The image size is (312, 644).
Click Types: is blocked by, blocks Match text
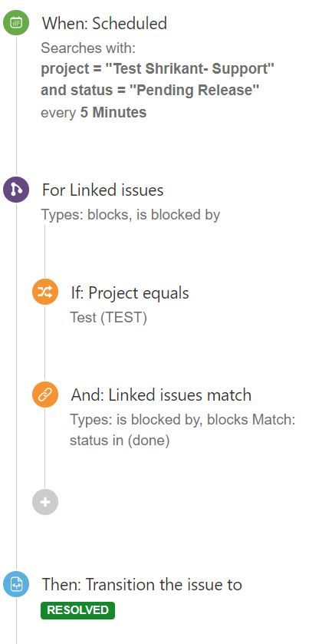click(183, 420)
